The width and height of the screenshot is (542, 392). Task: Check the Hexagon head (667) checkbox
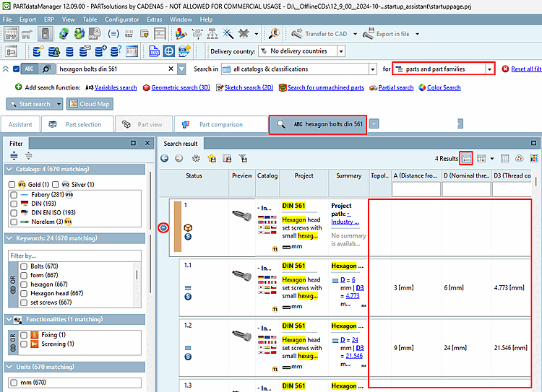point(24,293)
